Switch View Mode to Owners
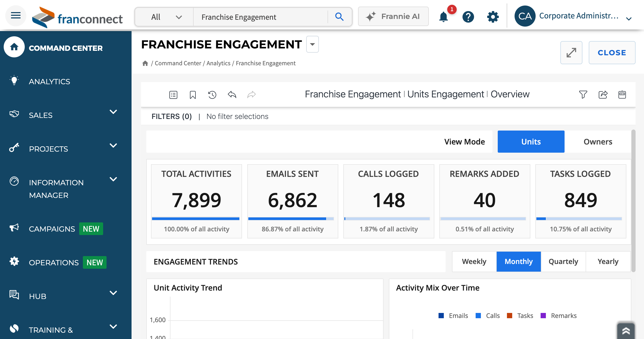Viewport: 644px width, 339px height. (x=598, y=142)
